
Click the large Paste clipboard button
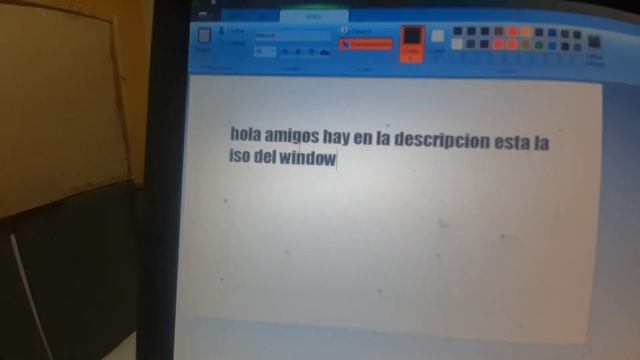click(204, 40)
